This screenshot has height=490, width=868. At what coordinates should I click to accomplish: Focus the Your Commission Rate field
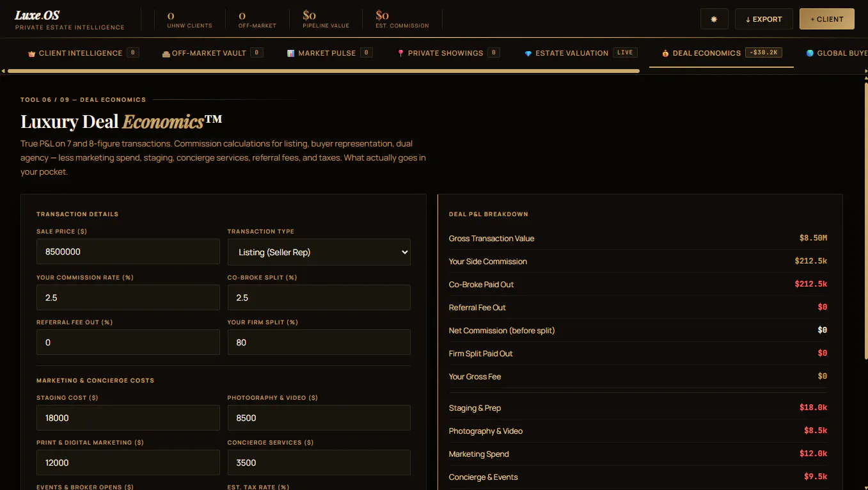click(128, 297)
